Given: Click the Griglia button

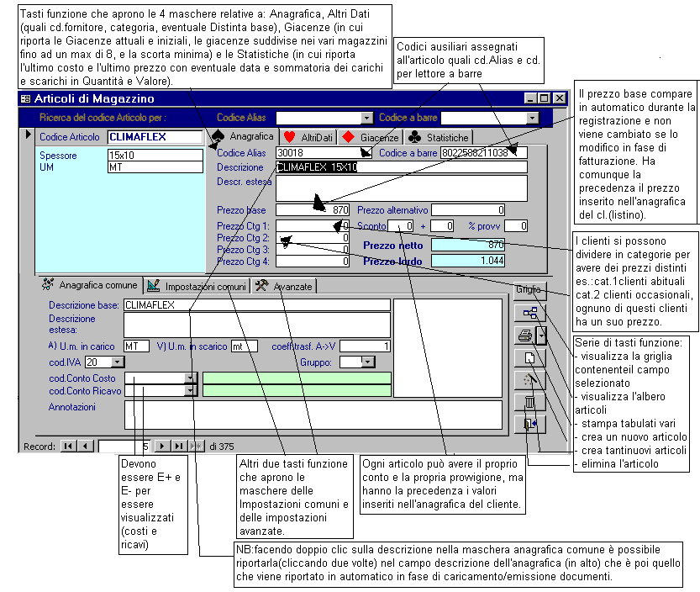Looking at the screenshot, I should click(530, 290).
